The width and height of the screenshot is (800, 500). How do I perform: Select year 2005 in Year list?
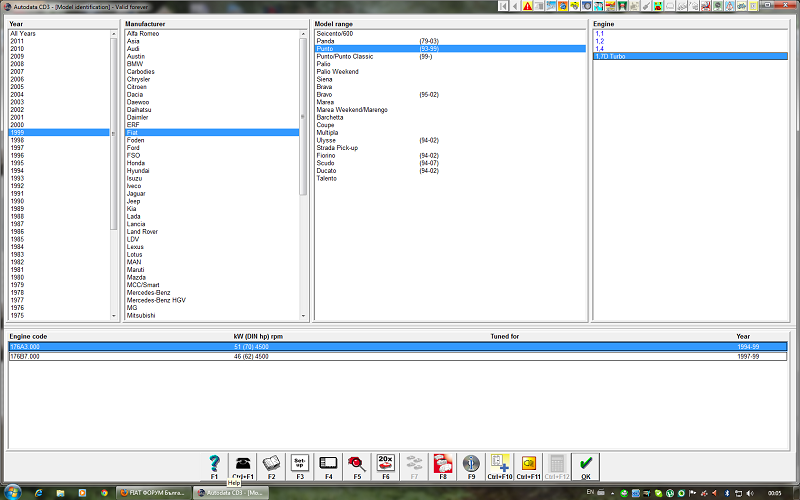pyautogui.click(x=17, y=79)
